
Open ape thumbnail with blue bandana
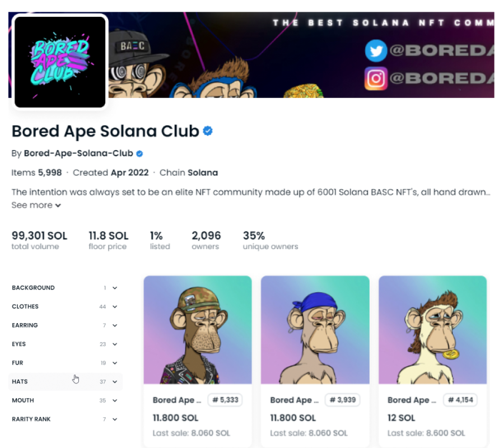click(315, 330)
